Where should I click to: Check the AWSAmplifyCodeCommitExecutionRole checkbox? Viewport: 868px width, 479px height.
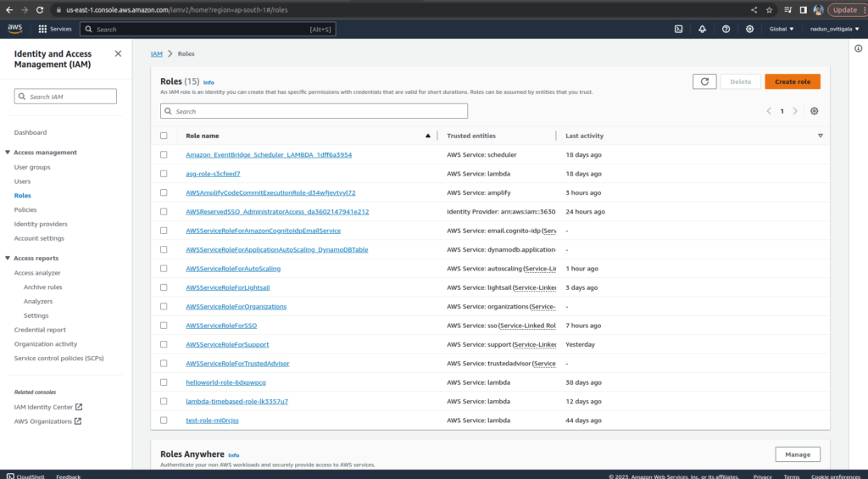(164, 192)
